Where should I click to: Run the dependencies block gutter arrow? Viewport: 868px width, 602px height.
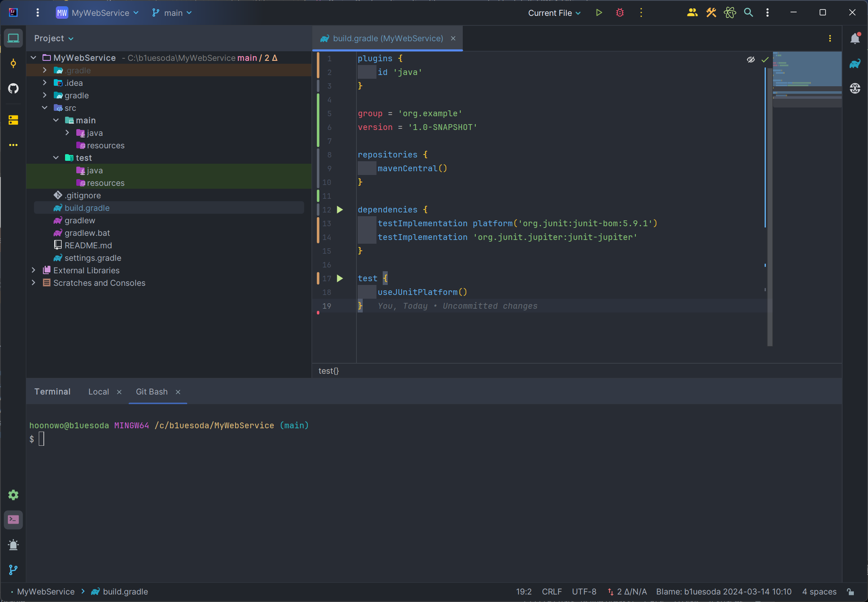click(x=340, y=210)
